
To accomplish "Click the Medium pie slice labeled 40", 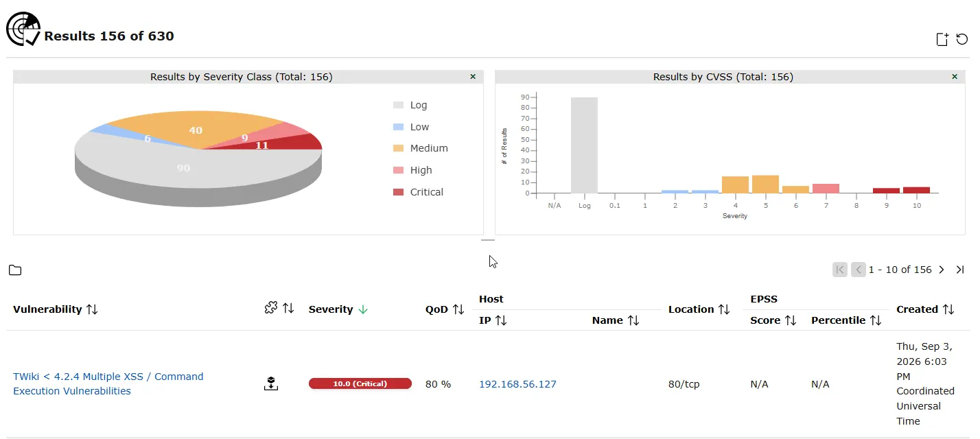I will tap(196, 130).
